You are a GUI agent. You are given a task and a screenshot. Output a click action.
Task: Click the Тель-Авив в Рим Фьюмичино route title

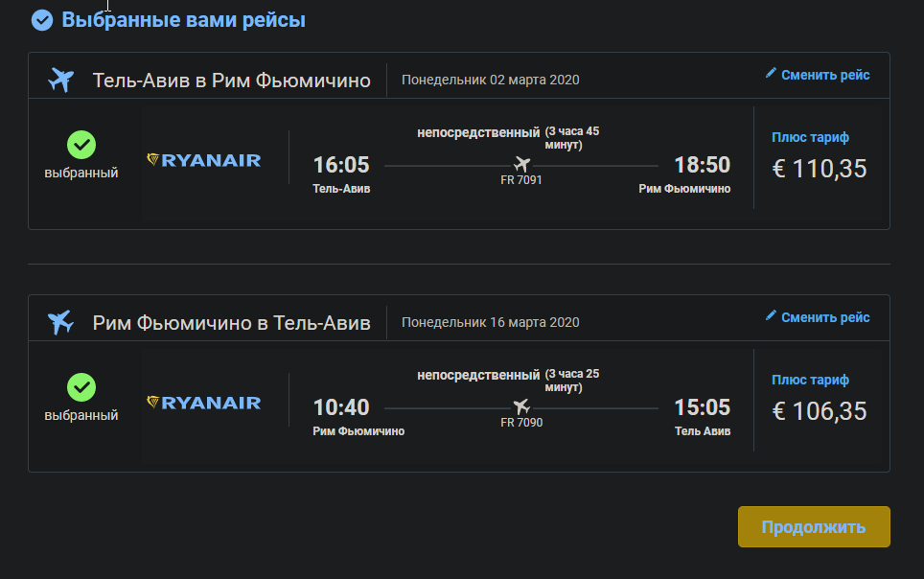coord(232,81)
